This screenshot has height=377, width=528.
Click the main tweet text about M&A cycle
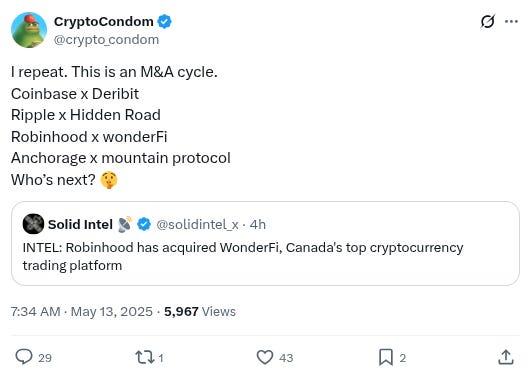pos(121,126)
